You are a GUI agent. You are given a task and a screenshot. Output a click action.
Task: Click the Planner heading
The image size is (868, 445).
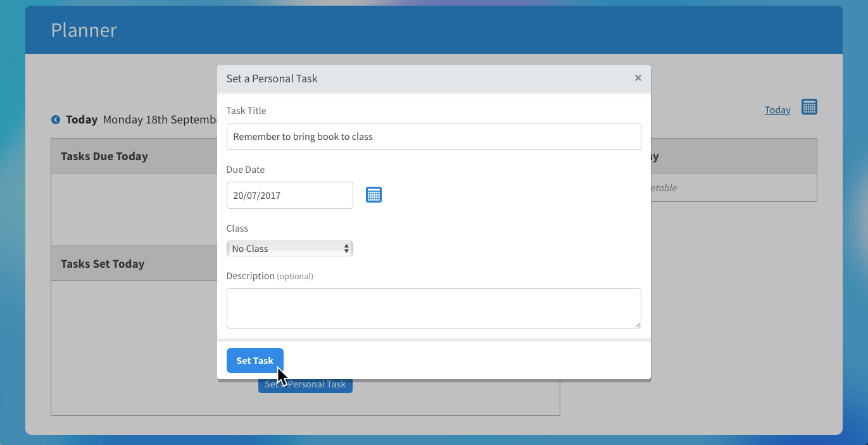pos(84,30)
